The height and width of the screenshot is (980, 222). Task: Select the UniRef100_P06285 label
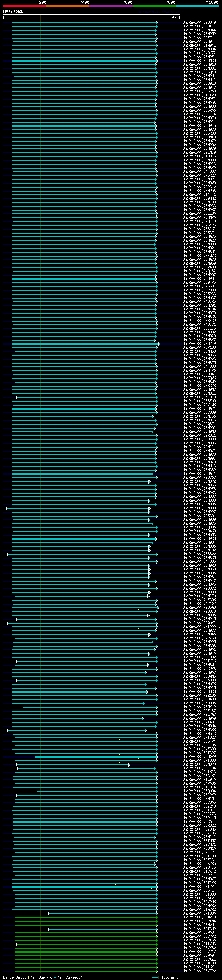tap(199, 864)
